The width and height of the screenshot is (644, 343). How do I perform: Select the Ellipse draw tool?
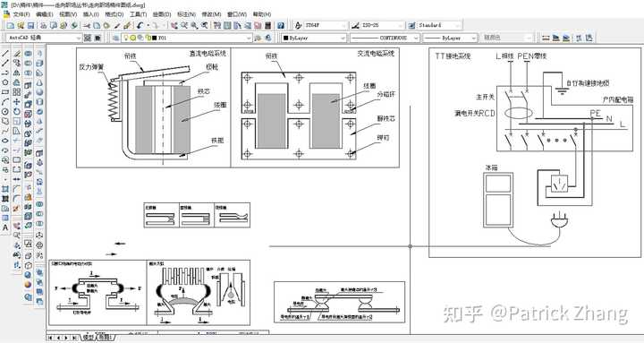pos(5,141)
